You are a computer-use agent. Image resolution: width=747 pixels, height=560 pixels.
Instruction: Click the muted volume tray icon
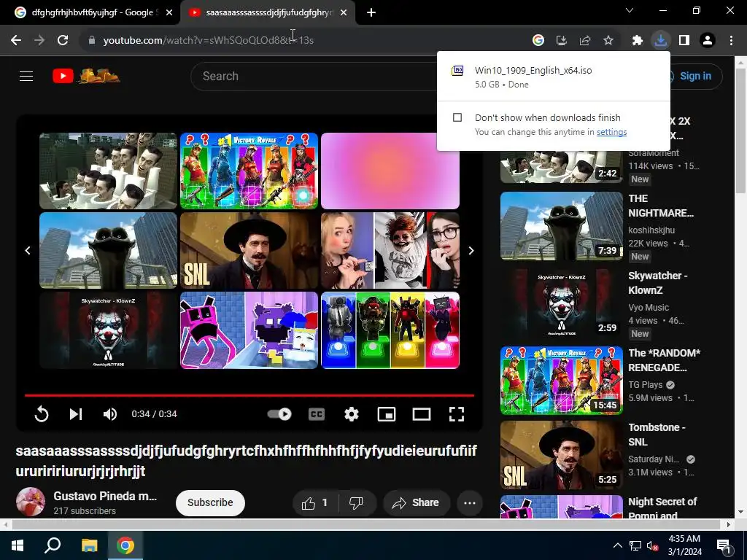click(653, 545)
